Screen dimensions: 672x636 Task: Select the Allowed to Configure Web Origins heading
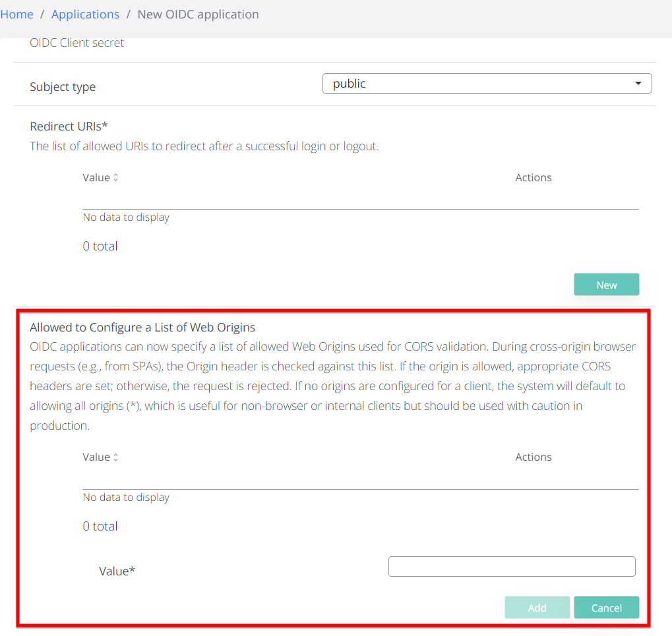pos(142,327)
